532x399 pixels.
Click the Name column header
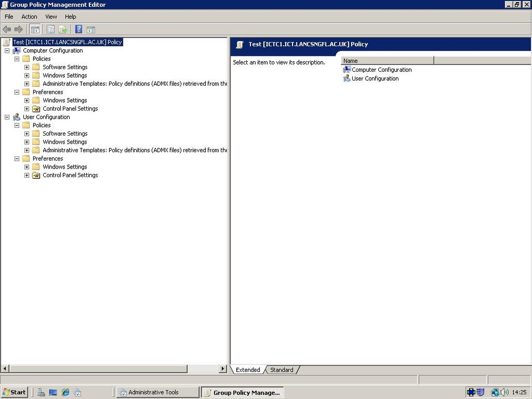point(387,61)
